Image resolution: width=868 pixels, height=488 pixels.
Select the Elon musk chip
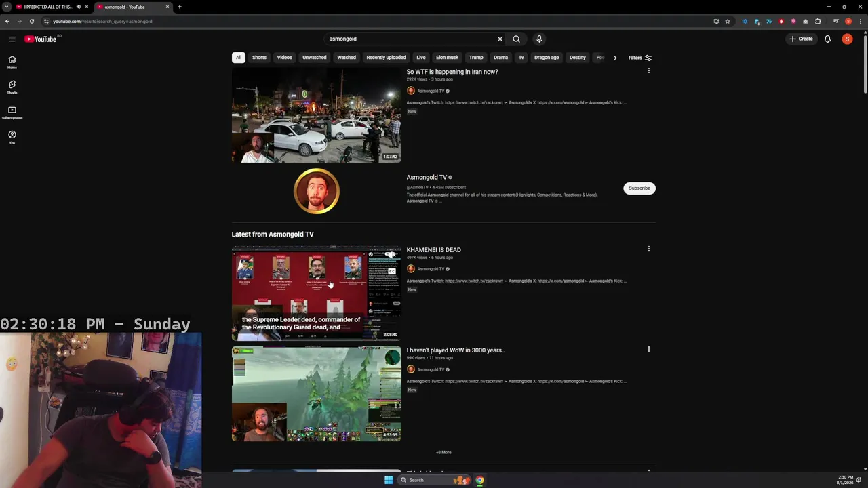(447, 58)
